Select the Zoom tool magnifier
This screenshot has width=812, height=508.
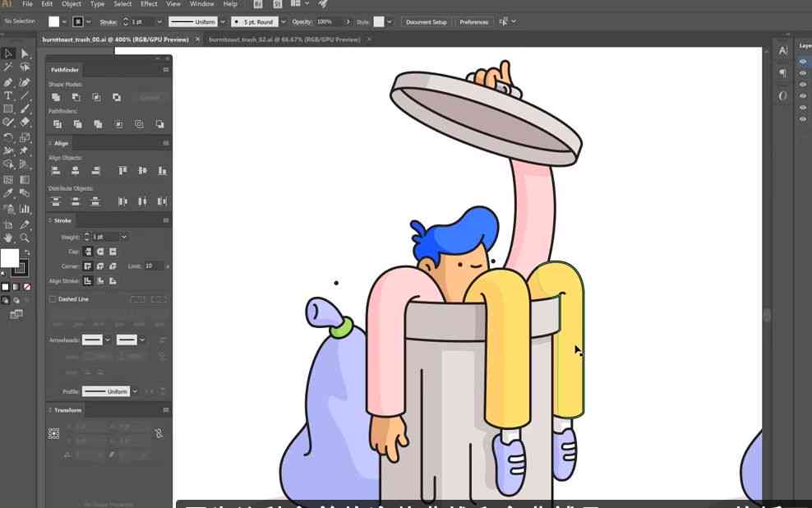point(25,238)
